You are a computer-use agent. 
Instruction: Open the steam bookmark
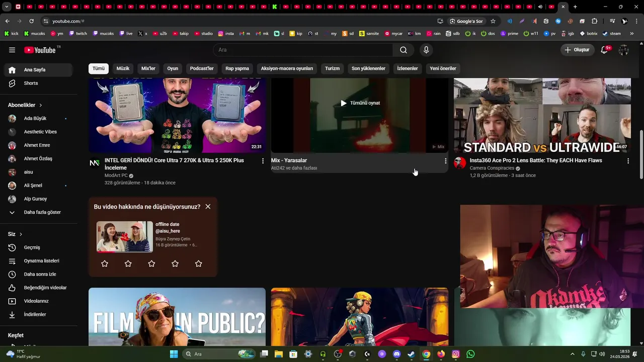[611, 34]
